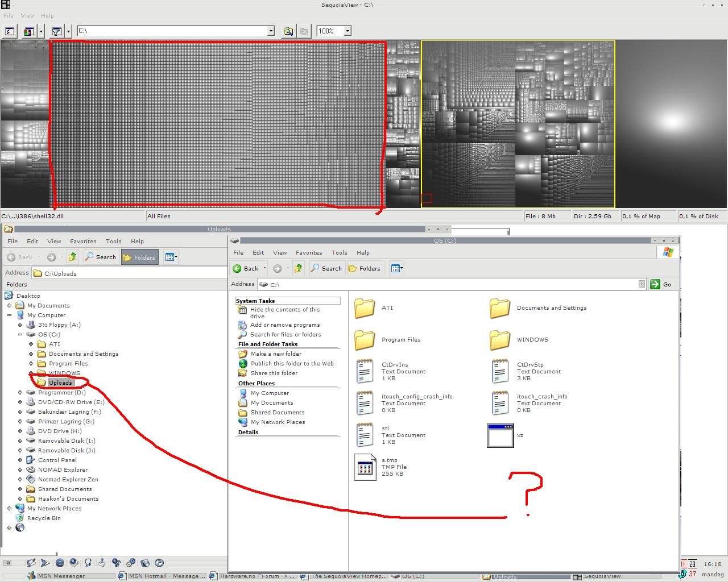Click the color scheme toolbar icon
This screenshot has width=728, height=582.
click(x=29, y=31)
